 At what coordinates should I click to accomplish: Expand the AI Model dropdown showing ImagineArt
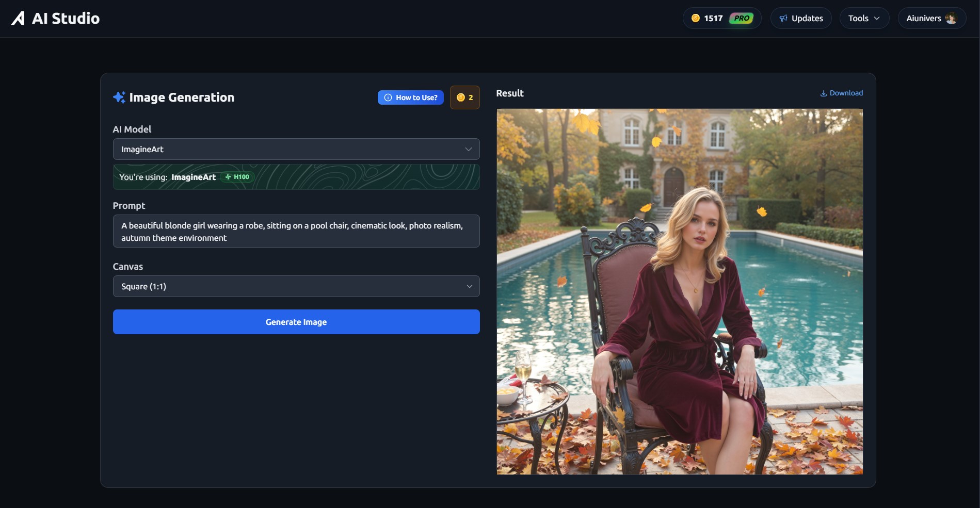tap(296, 149)
